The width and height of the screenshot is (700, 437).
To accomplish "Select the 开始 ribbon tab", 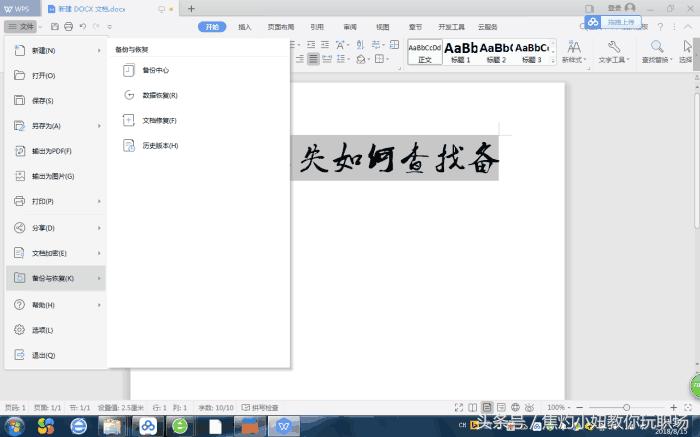I will (212, 27).
